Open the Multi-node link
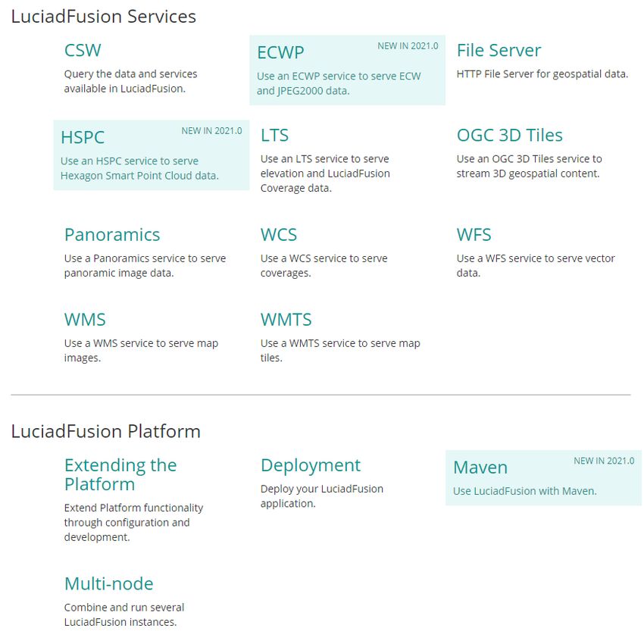Viewport: 644px width, 644px height. [109, 583]
